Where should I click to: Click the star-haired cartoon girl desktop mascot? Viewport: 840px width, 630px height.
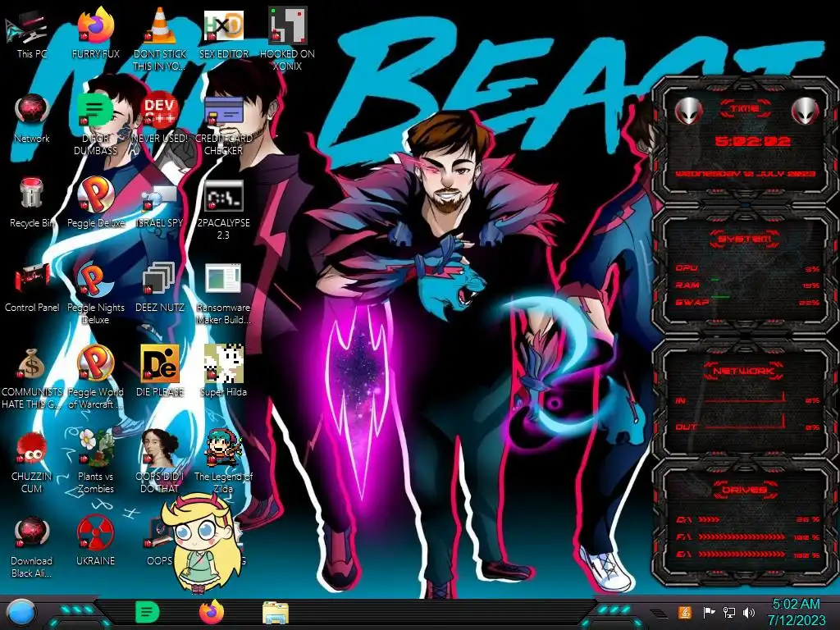[x=202, y=541]
